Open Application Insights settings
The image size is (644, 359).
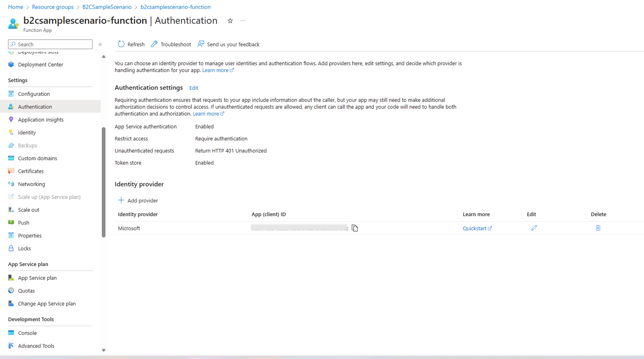(41, 120)
